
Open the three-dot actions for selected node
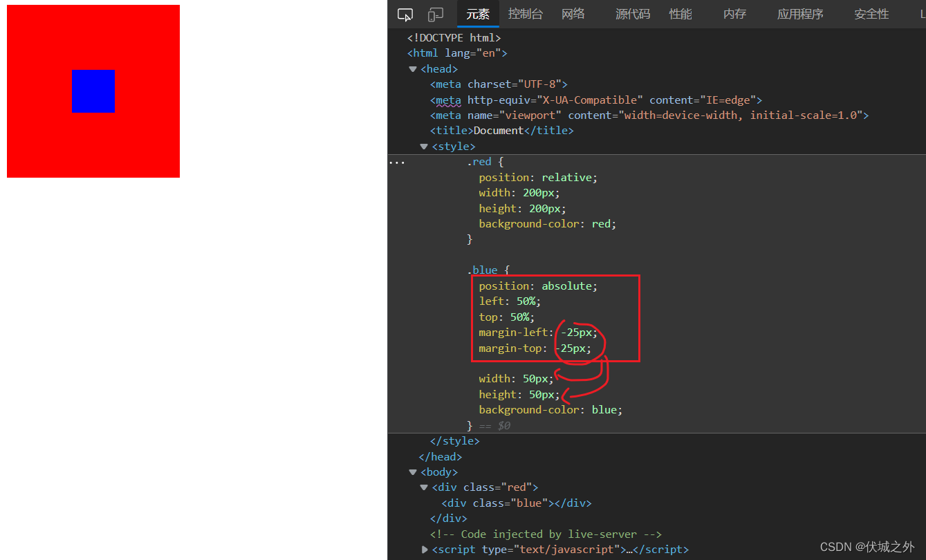pyautogui.click(x=396, y=162)
